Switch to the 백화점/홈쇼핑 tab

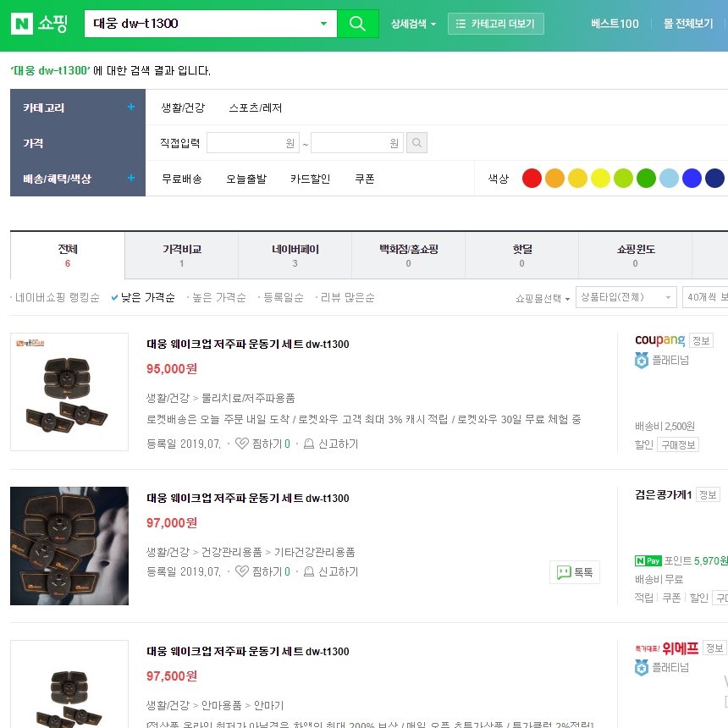click(409, 256)
